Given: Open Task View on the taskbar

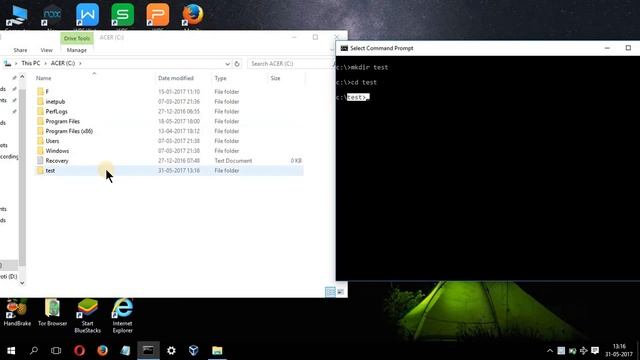Looking at the screenshot, I should [x=56, y=351].
